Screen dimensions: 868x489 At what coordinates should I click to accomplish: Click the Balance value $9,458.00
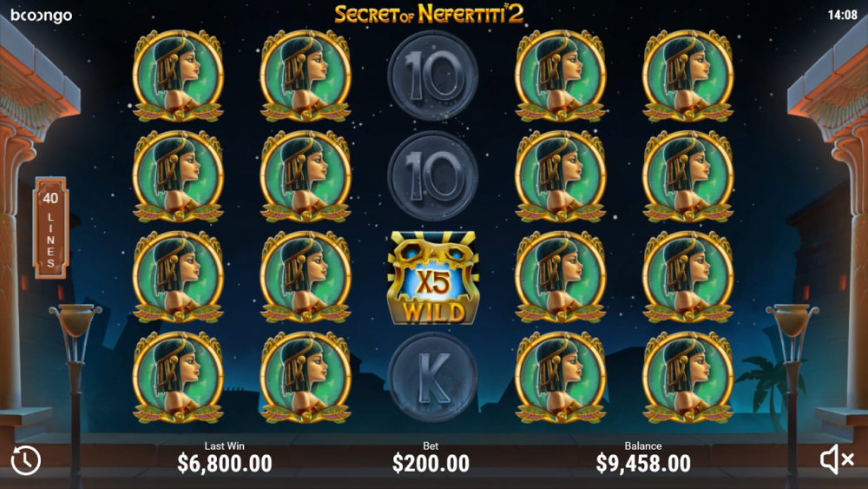pyautogui.click(x=643, y=463)
